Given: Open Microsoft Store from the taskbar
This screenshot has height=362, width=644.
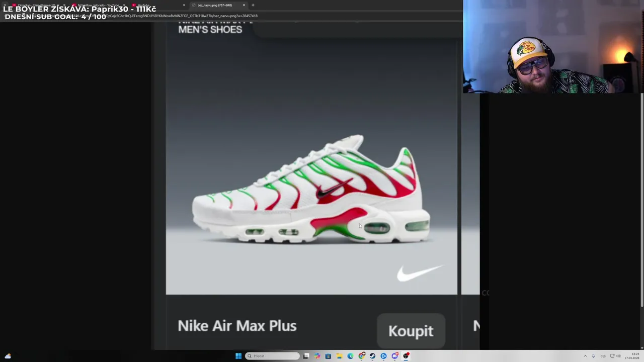Looking at the screenshot, I should click(328, 356).
